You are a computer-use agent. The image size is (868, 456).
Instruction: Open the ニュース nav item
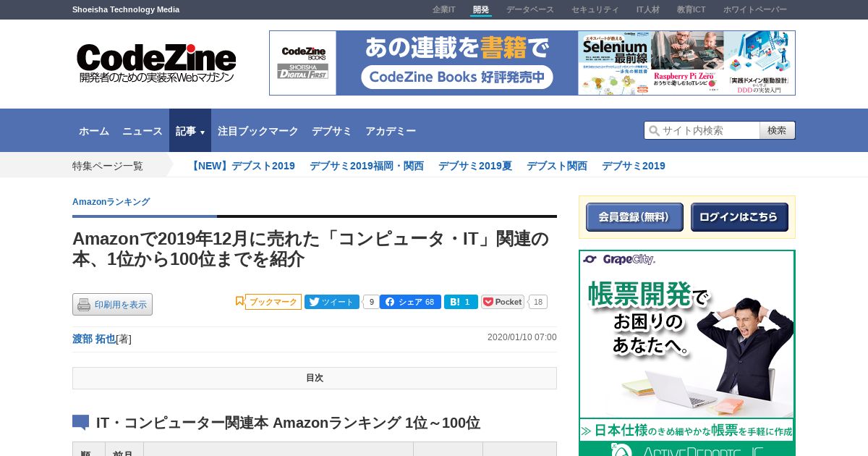142,131
